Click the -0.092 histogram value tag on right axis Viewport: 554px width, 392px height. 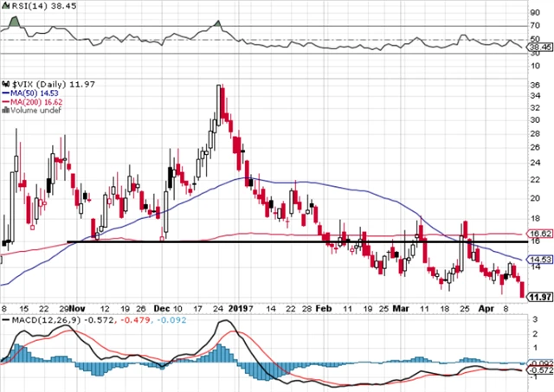[539, 363]
